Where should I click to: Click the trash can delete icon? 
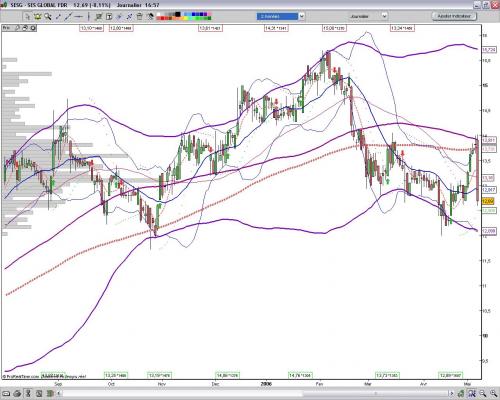point(140,16)
